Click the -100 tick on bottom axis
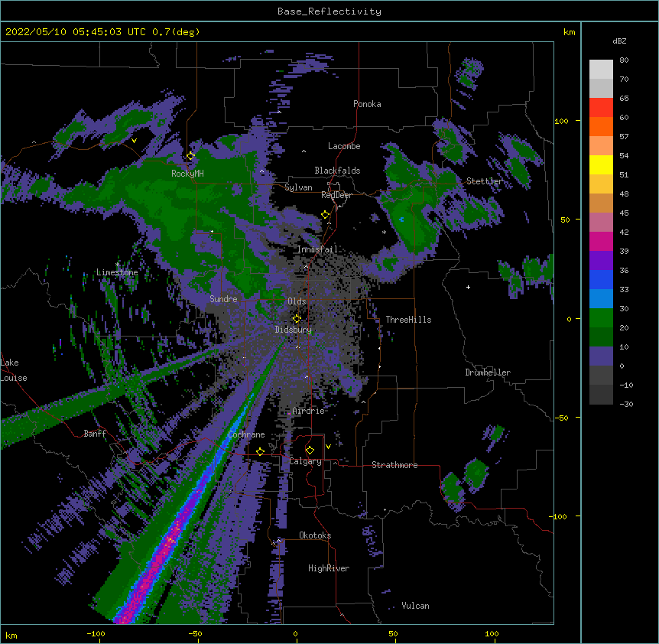Screen dimensions: 659x644 point(96,633)
